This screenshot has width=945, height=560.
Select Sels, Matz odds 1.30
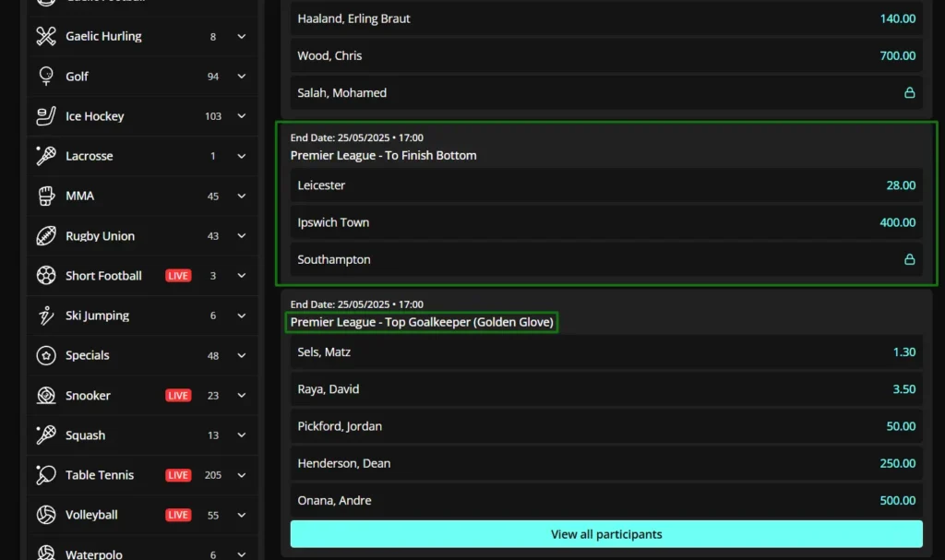tap(904, 352)
